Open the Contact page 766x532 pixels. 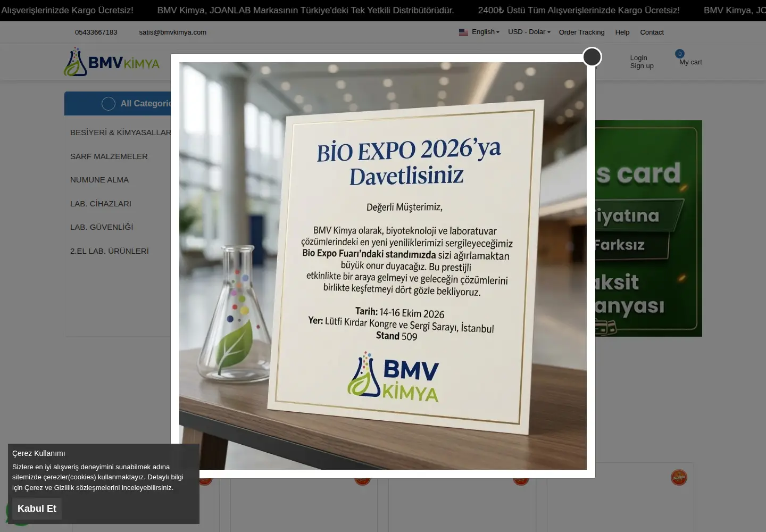click(x=652, y=32)
